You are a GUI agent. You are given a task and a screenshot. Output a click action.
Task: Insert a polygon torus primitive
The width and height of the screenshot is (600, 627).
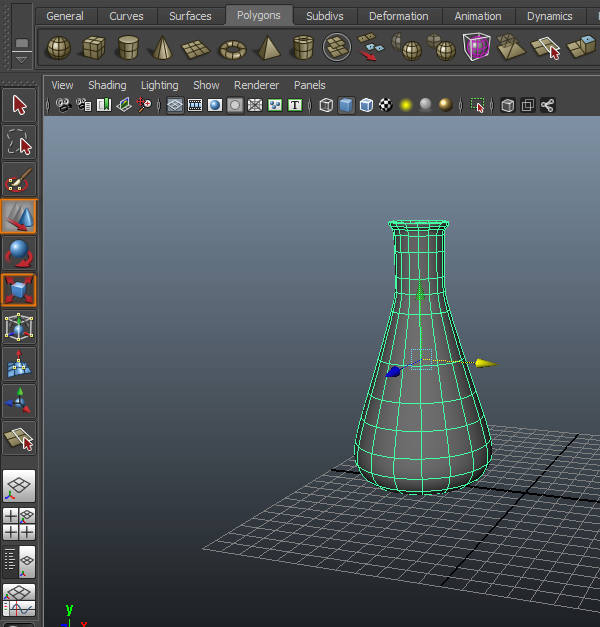232,48
